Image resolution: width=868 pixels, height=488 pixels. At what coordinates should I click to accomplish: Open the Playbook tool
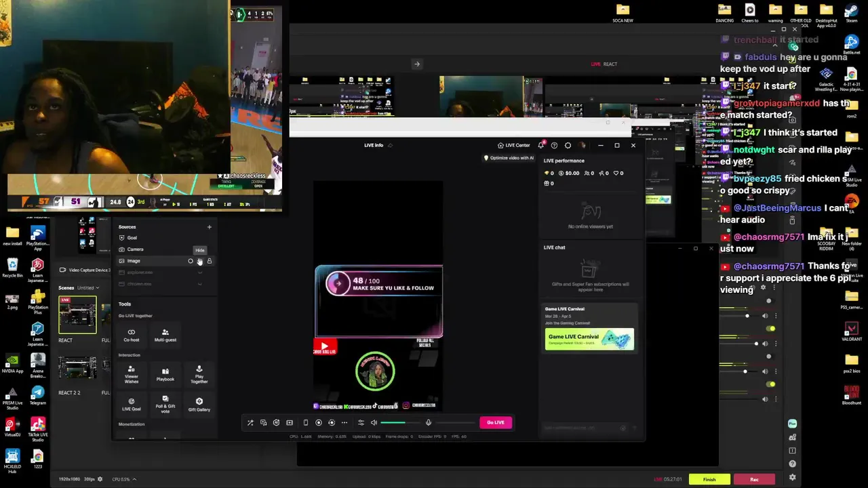pos(165,375)
